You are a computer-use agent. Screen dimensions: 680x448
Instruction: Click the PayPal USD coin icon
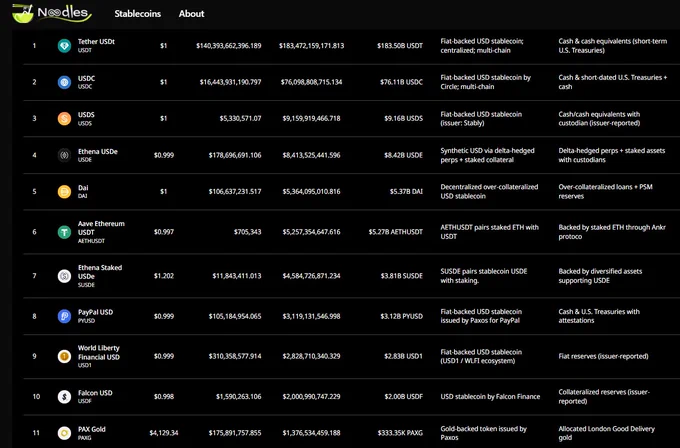click(x=64, y=316)
